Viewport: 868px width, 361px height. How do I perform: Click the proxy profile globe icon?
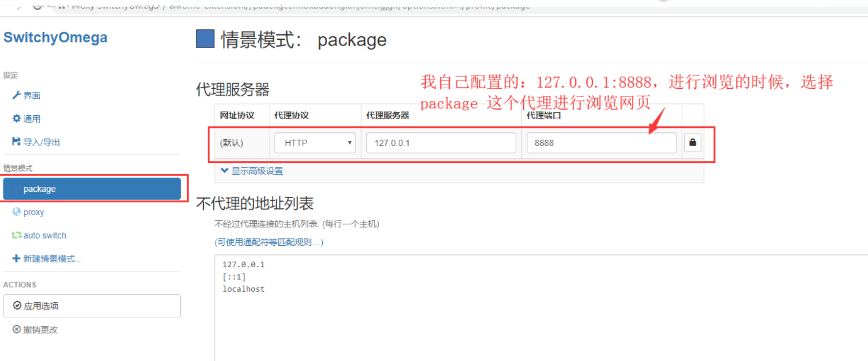pos(17,212)
